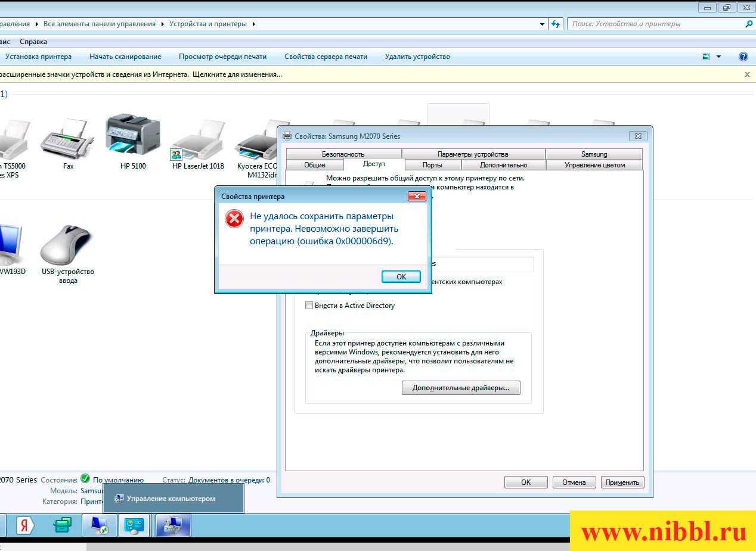This screenshot has height=551, width=756.
Task: Click the refresh icon next to the address bar
Action: pyautogui.click(x=556, y=24)
